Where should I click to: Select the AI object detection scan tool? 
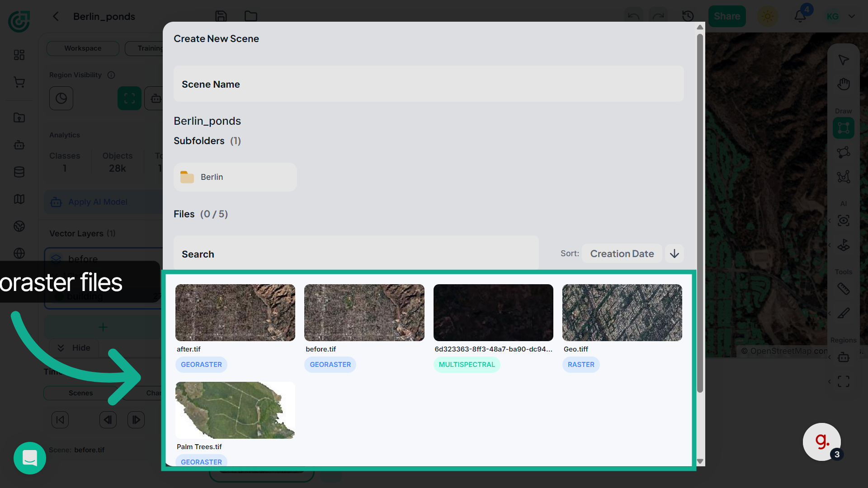click(844, 221)
